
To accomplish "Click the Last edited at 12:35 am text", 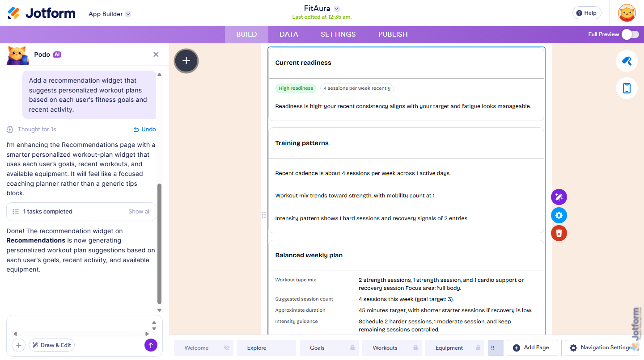I will coord(322,17).
